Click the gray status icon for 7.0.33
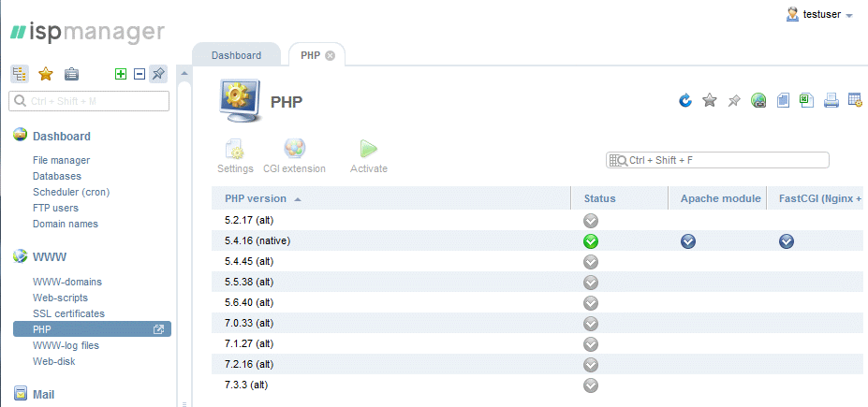This screenshot has height=407, width=868. point(591,324)
